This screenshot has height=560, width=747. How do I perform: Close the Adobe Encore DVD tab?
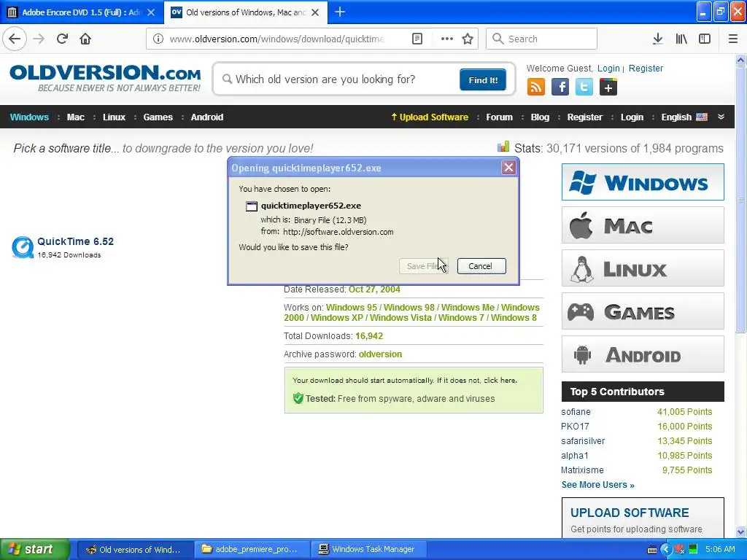151,12
